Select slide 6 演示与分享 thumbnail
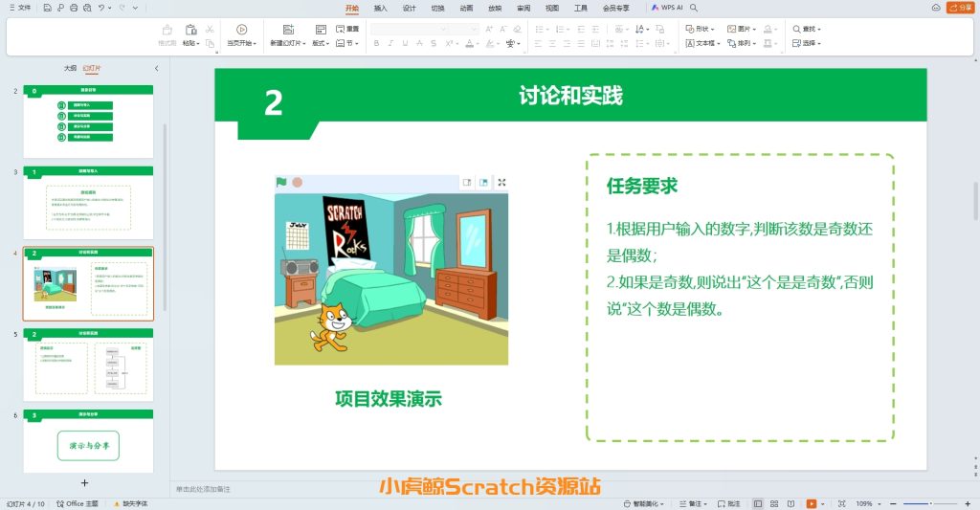 (x=88, y=440)
